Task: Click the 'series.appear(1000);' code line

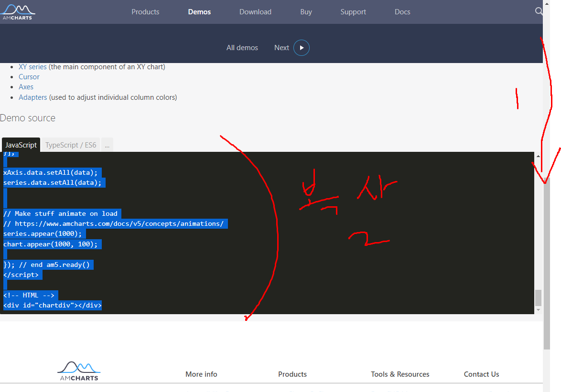Action: coord(43,233)
